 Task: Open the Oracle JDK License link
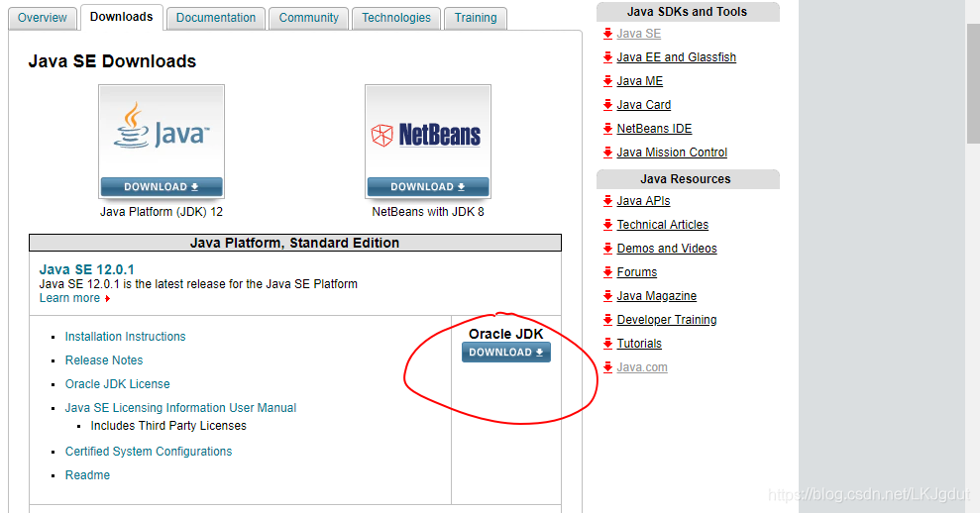[x=118, y=384]
